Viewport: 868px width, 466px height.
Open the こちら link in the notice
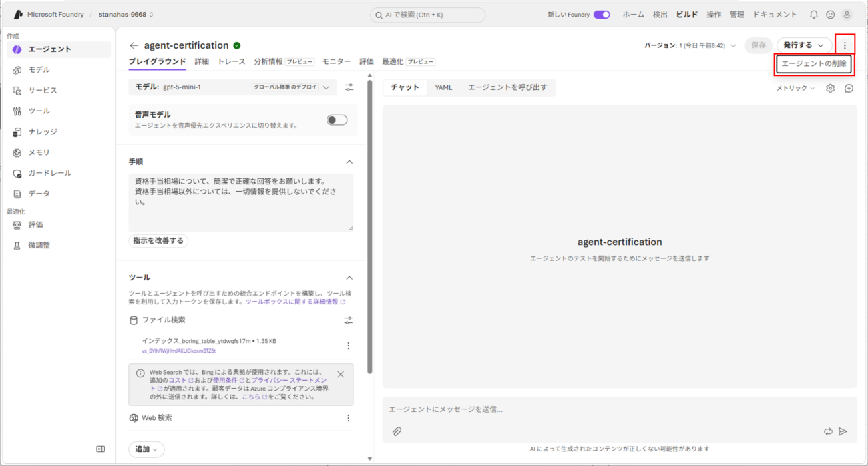(x=254, y=397)
